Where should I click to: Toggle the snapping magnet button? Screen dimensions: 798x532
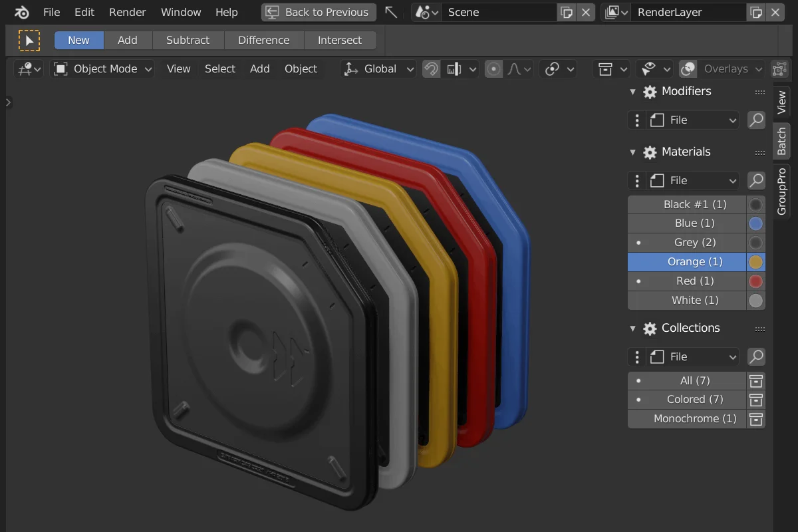tap(432, 68)
